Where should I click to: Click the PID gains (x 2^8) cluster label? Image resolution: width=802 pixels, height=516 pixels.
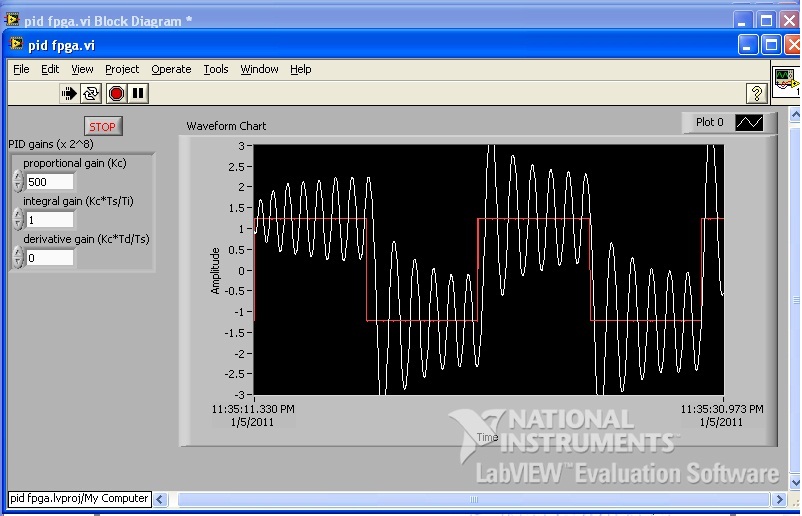51,144
